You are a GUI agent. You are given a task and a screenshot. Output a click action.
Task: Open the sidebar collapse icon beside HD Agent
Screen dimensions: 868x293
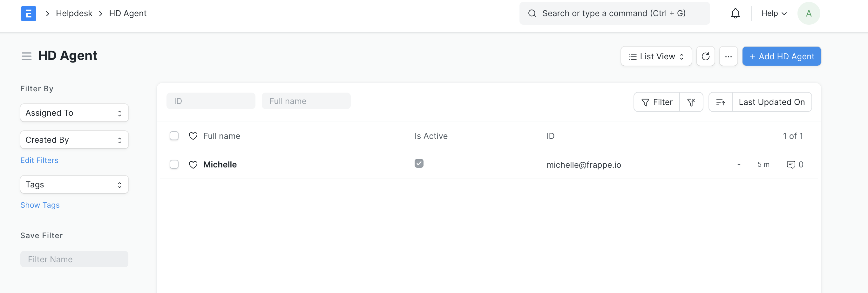26,56
